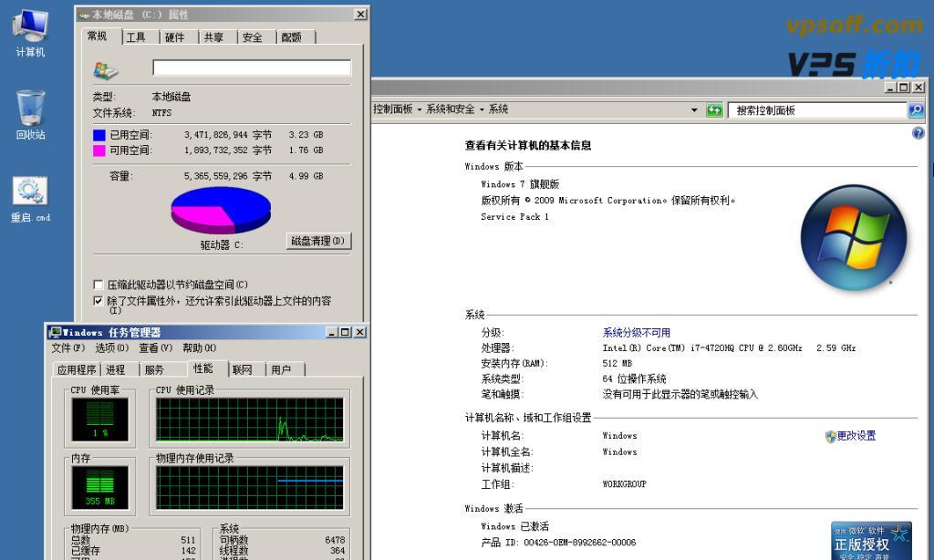Go to 控制面板 in the breadcrumb
Image resolution: width=934 pixels, height=560 pixels.
(393, 109)
